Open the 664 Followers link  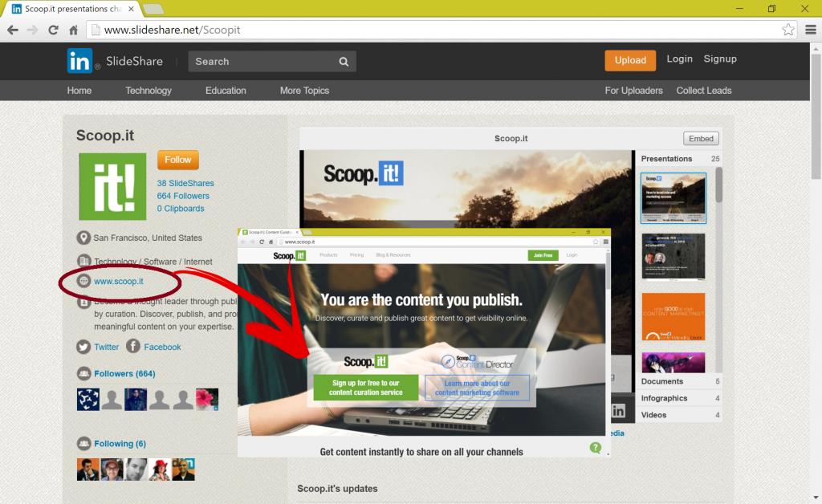pyautogui.click(x=183, y=196)
